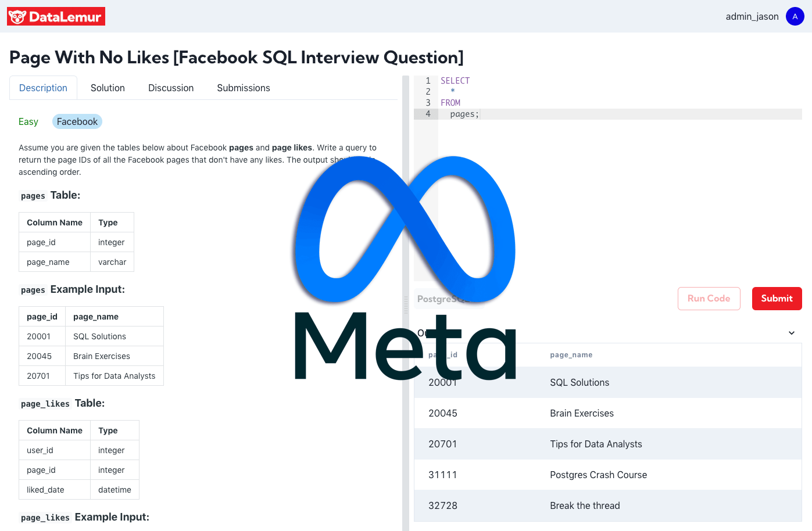Select output cell 'Tips for Data Analysts'
812x531 pixels.
[x=596, y=444]
